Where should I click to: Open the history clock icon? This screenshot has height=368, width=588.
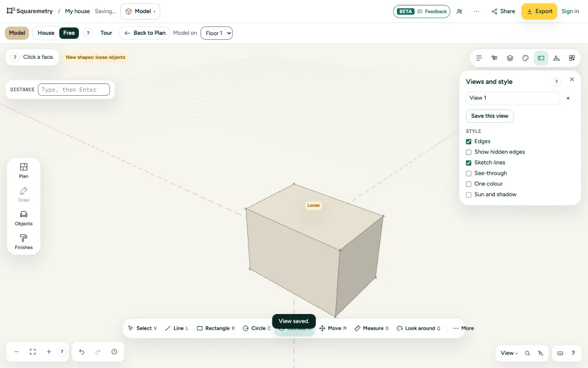pyautogui.click(x=114, y=352)
